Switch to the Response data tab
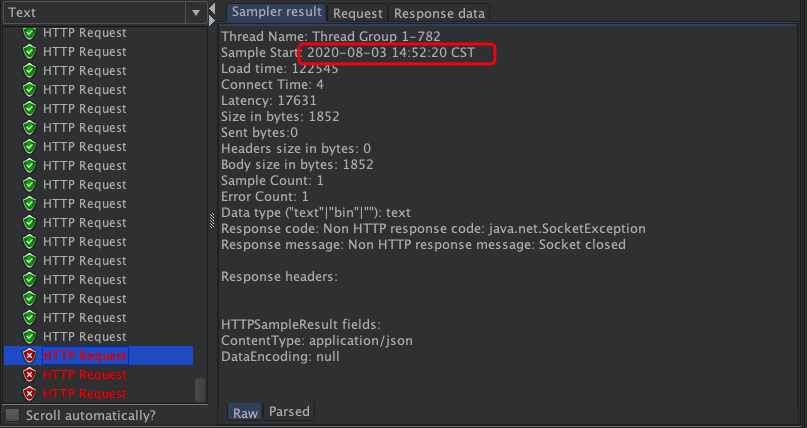 pyautogui.click(x=439, y=14)
